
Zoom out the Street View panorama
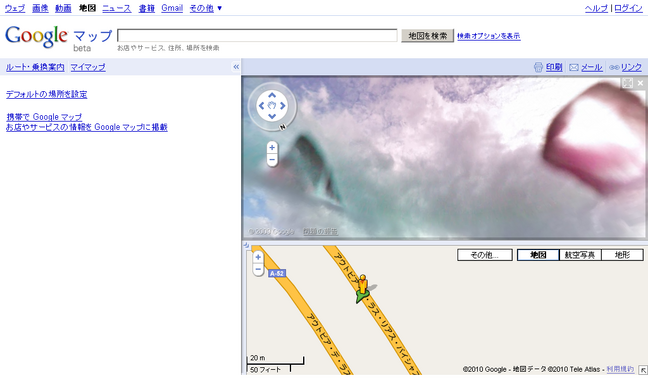(x=272, y=160)
